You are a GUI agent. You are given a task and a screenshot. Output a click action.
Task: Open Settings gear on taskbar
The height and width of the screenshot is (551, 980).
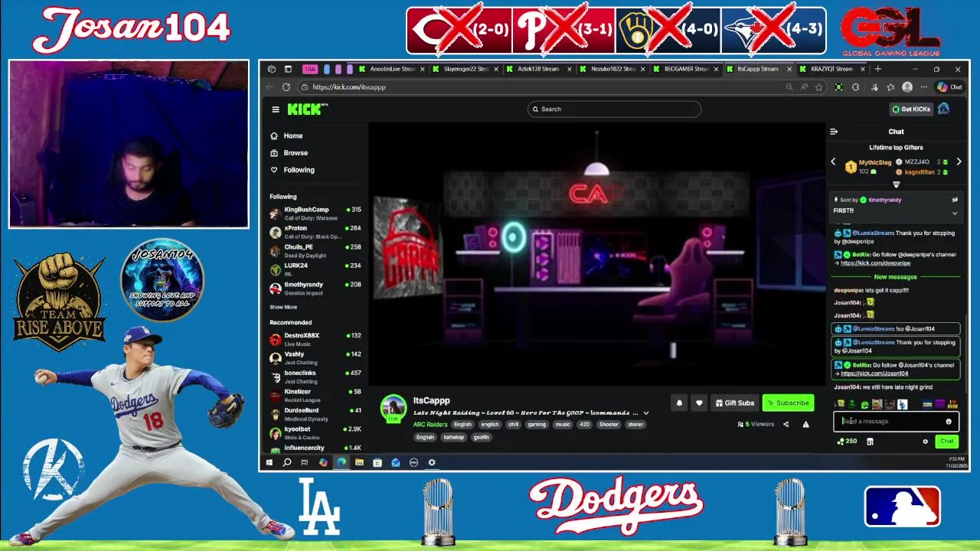click(432, 462)
